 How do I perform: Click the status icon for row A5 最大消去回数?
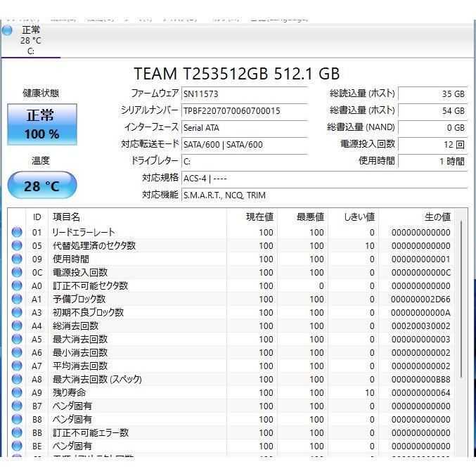pyautogui.click(x=17, y=339)
